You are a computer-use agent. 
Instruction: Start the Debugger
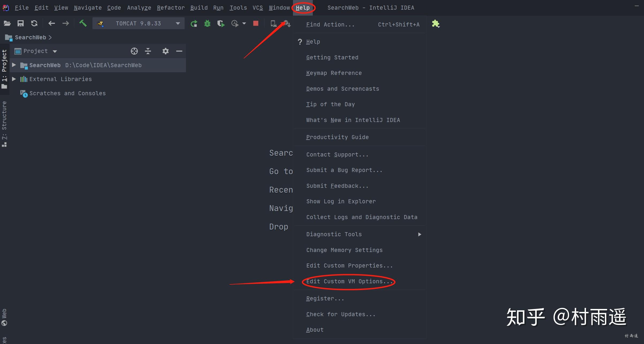[x=207, y=24]
